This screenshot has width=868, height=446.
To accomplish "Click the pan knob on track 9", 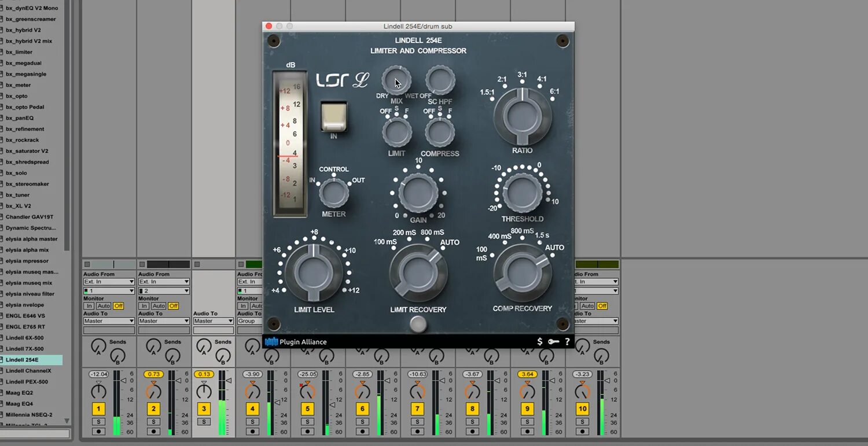I will 527,392.
